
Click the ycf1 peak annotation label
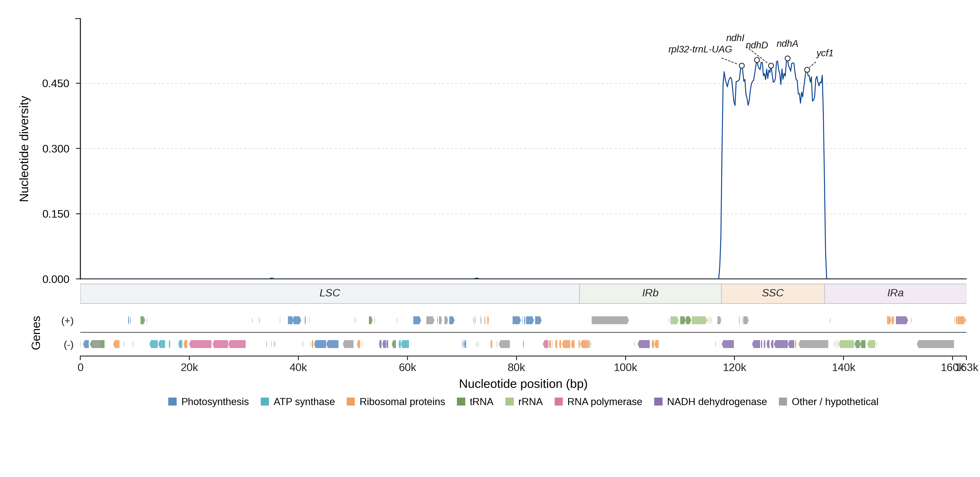(824, 53)
